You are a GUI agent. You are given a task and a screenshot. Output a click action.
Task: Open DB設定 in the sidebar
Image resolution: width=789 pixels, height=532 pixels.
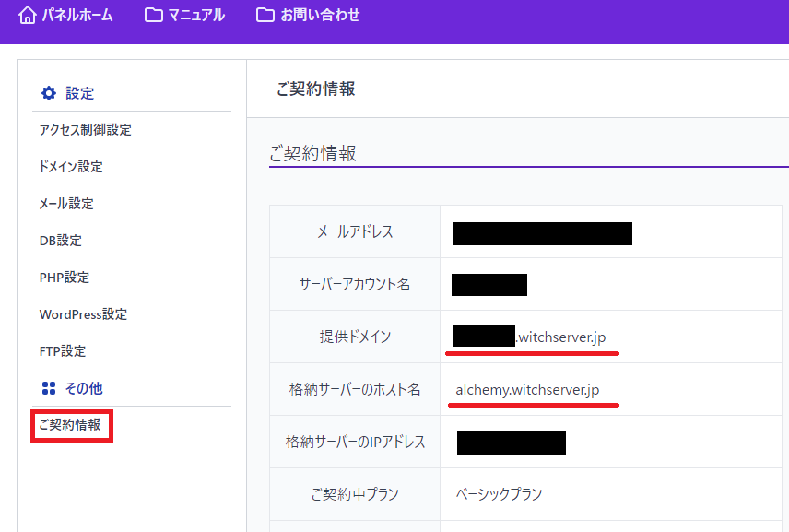(x=61, y=241)
